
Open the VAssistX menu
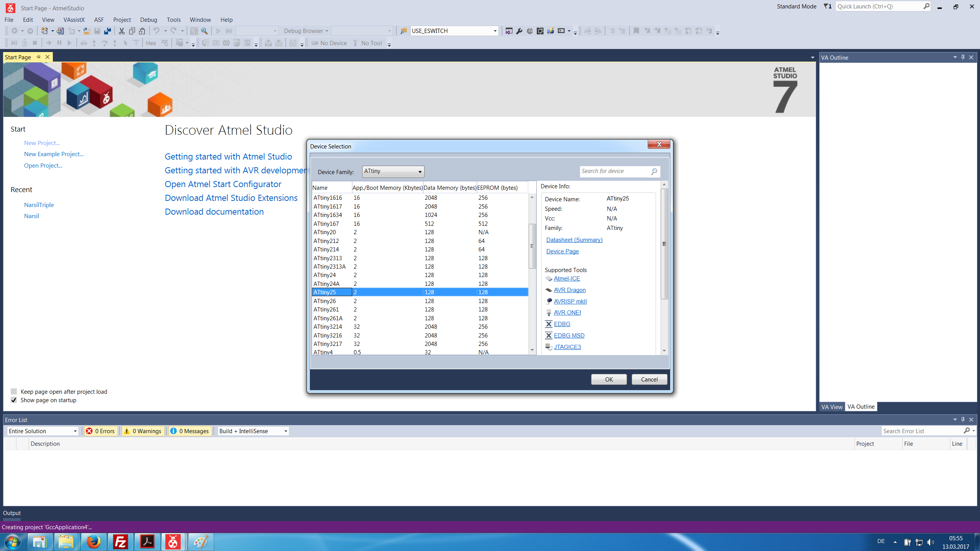point(74,20)
